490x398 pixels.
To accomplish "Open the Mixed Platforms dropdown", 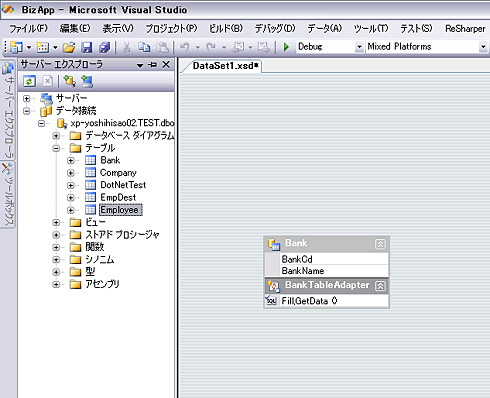I will click(483, 47).
